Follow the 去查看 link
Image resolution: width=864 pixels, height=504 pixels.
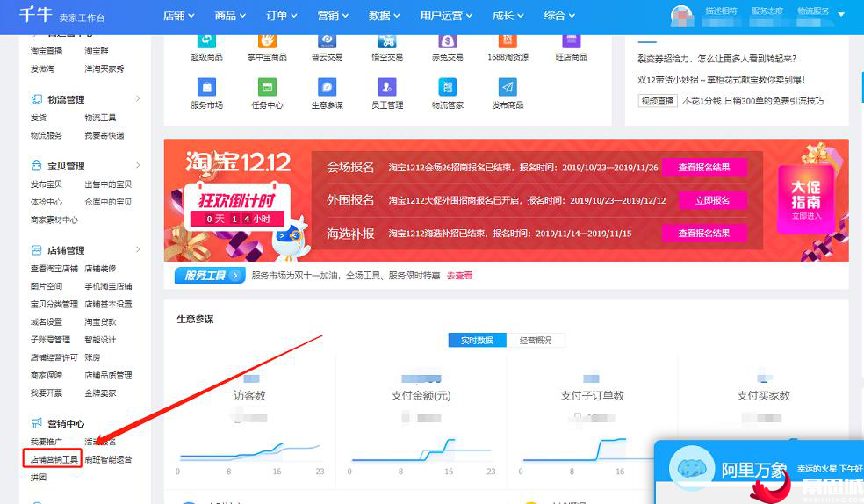click(x=459, y=276)
